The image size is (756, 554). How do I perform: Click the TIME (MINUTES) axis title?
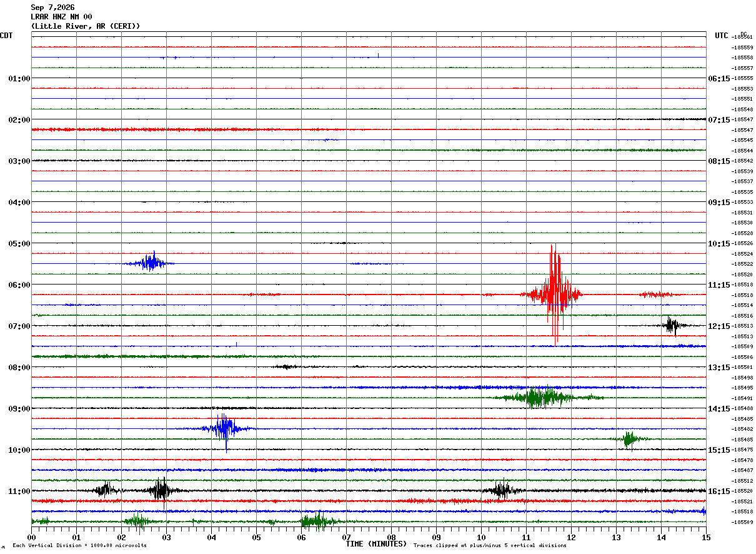pos(376,544)
